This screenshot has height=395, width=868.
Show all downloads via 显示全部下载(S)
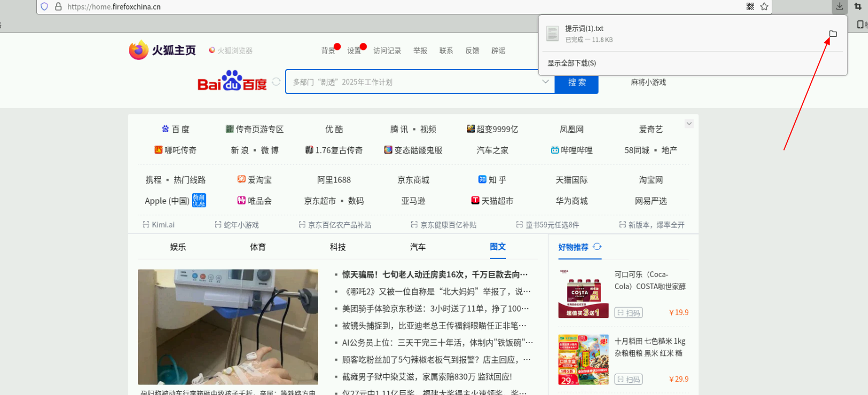coord(572,63)
